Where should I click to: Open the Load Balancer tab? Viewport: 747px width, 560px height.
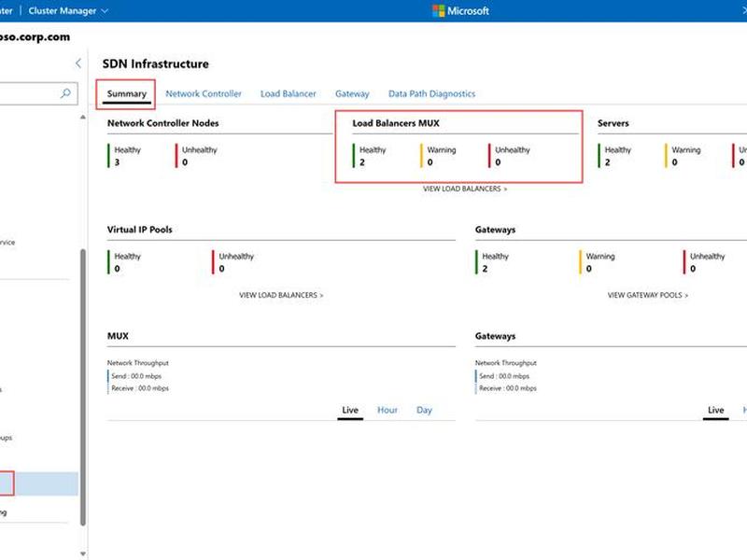[289, 94]
